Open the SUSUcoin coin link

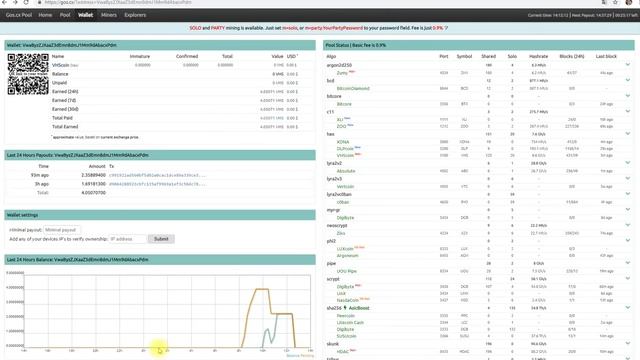347,336
